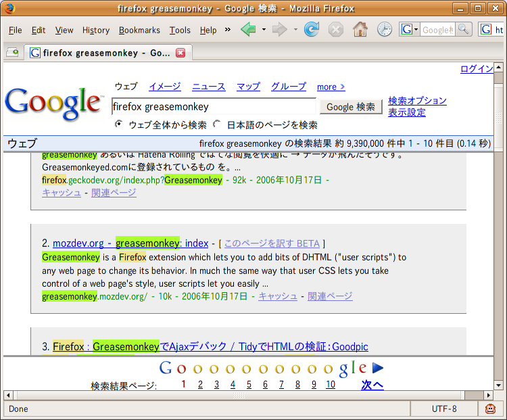Go to results page 3

216,384
